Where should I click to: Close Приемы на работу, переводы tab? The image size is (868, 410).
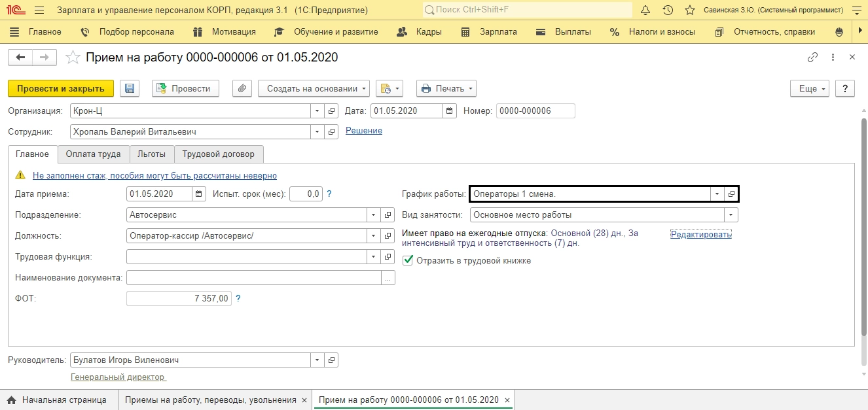pyautogui.click(x=304, y=400)
